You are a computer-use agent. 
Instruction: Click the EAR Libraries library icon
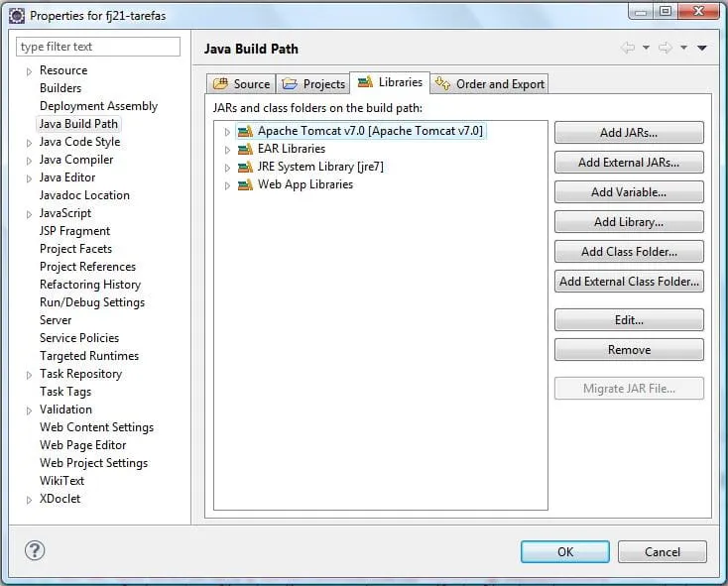(245, 150)
